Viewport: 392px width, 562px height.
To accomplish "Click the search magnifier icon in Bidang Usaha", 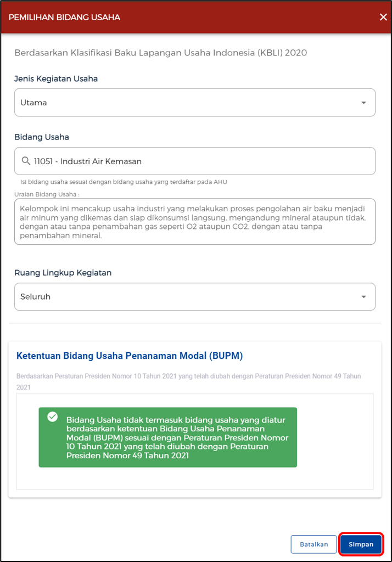I will (x=26, y=161).
